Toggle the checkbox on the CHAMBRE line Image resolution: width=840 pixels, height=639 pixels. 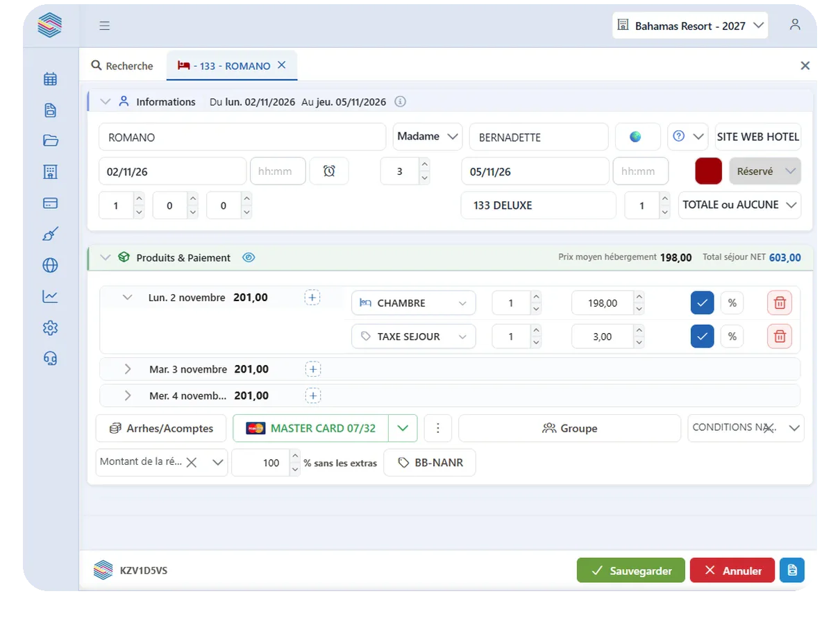703,303
